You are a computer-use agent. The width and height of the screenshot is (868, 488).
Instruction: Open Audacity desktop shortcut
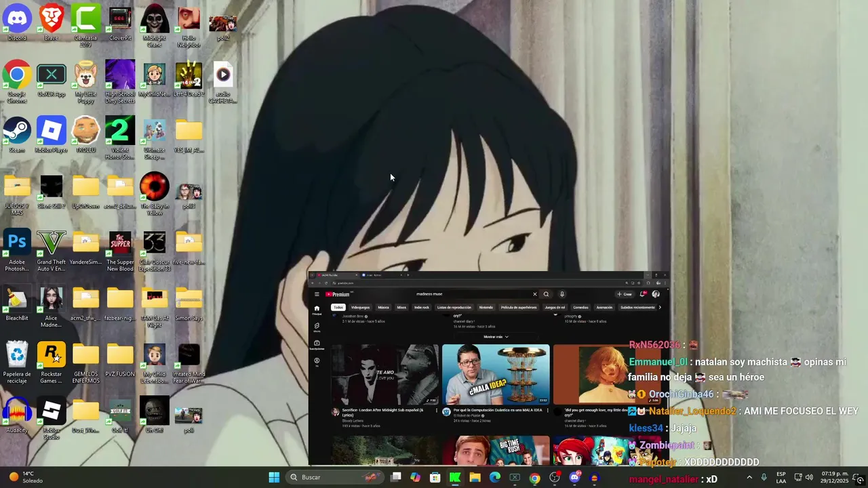coord(17,415)
